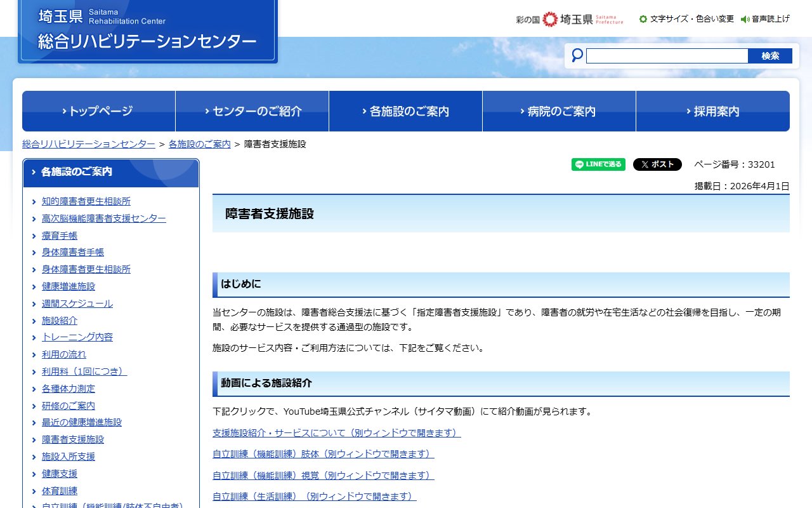
Task: Open 文字サイズ・色合い変更 settings
Action: tap(686, 19)
